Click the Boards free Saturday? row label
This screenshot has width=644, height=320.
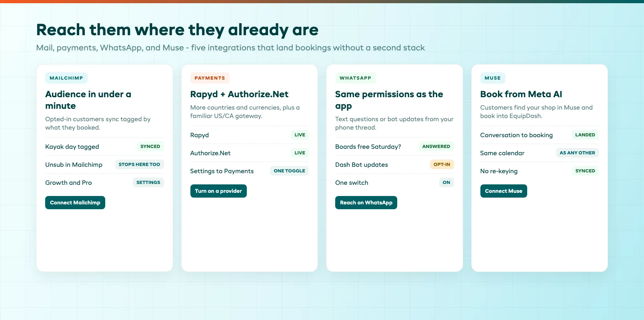pos(368,147)
